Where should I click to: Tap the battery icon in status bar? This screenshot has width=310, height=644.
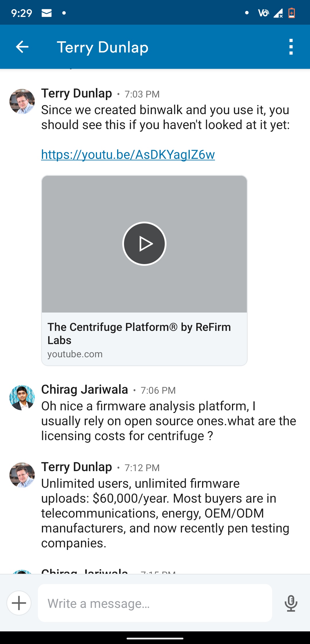(292, 13)
